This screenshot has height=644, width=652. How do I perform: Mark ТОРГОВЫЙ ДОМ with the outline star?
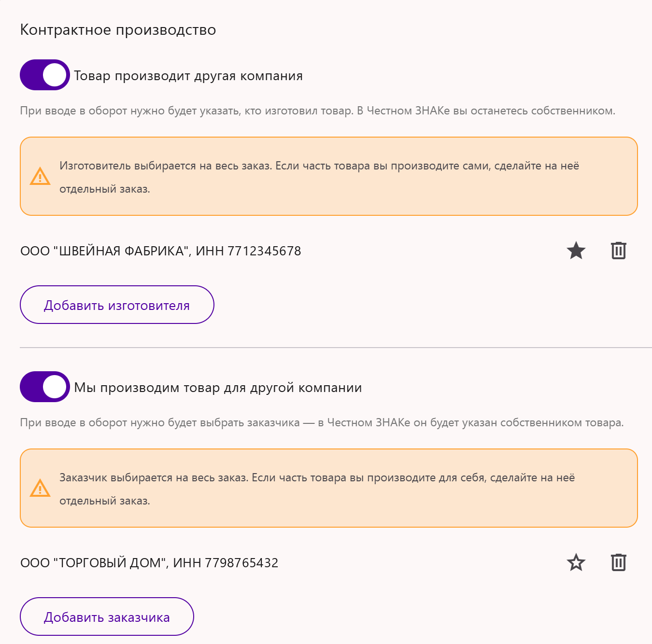[x=576, y=562]
